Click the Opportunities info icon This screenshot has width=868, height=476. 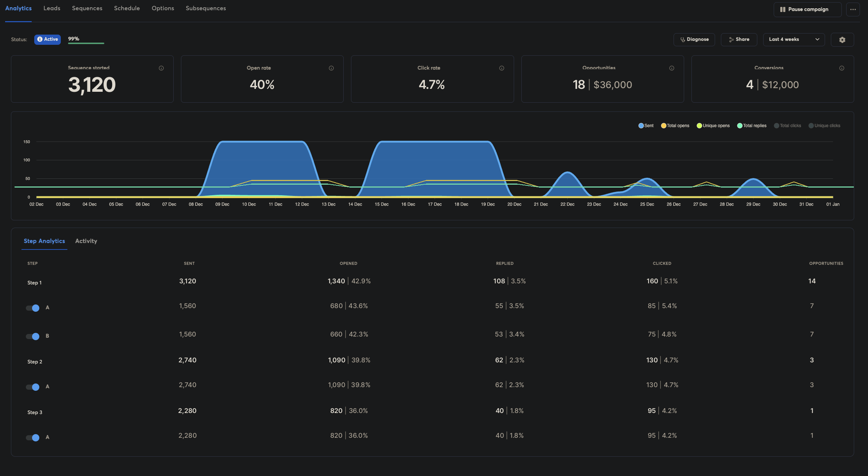click(x=671, y=68)
